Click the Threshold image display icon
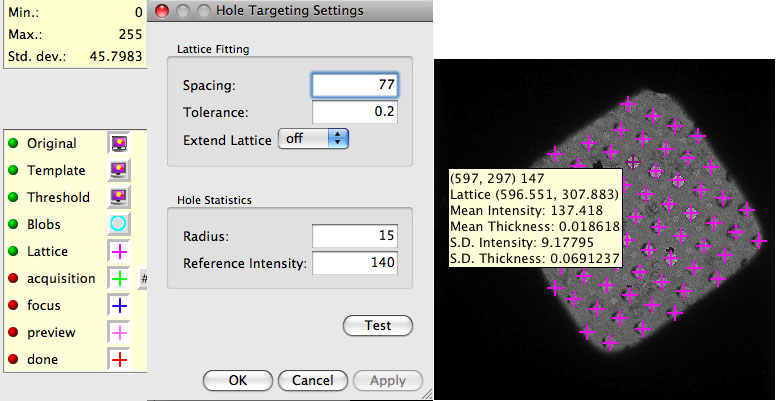 pyautogui.click(x=119, y=197)
